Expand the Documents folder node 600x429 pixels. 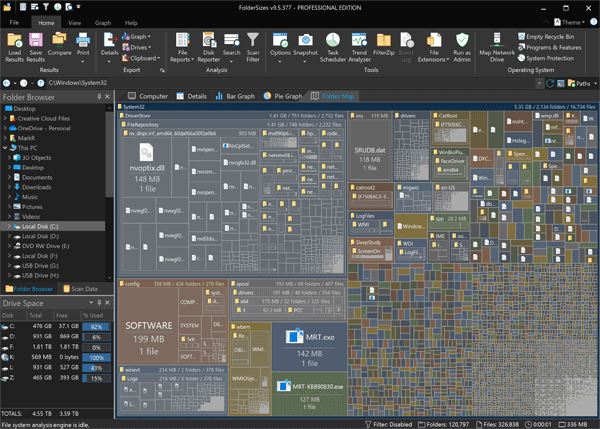click(x=10, y=177)
